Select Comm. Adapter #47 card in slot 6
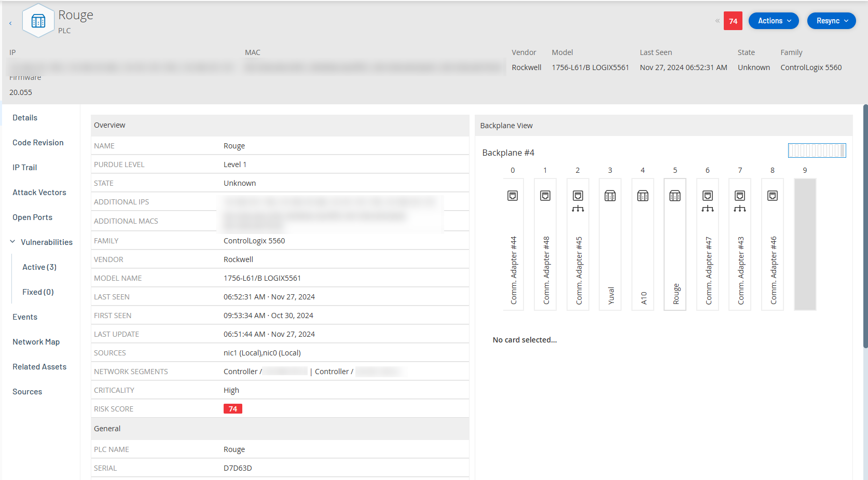Image resolution: width=868 pixels, height=480 pixels. pos(708,244)
